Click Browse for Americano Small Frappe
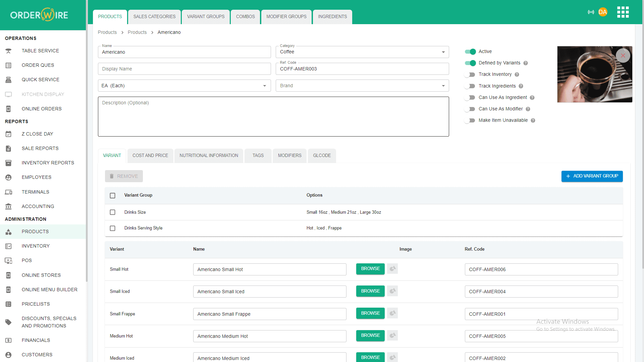This screenshot has height=362, width=644. tap(370, 313)
